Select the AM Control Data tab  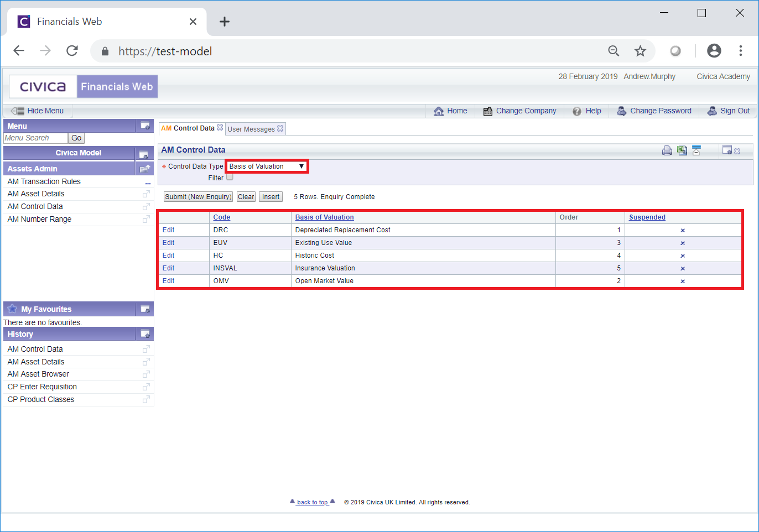188,128
